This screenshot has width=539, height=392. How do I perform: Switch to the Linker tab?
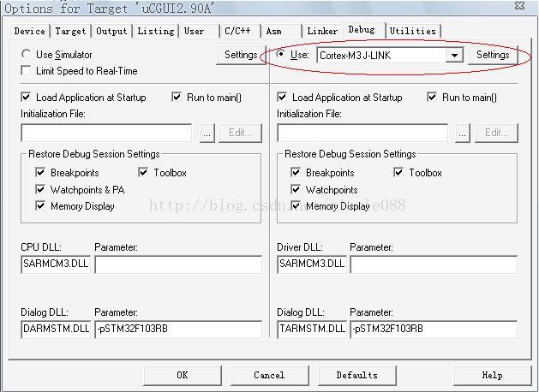pos(322,31)
